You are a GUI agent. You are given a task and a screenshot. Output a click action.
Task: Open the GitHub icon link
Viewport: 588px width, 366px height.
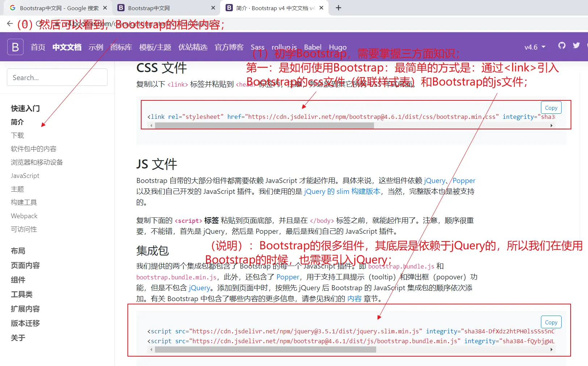point(562,46)
